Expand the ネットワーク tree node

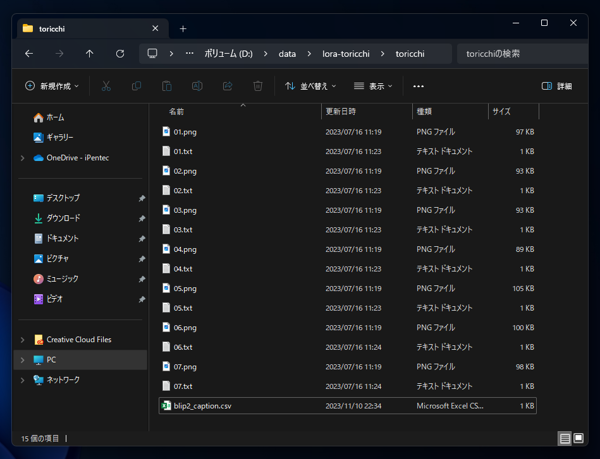[x=22, y=380]
